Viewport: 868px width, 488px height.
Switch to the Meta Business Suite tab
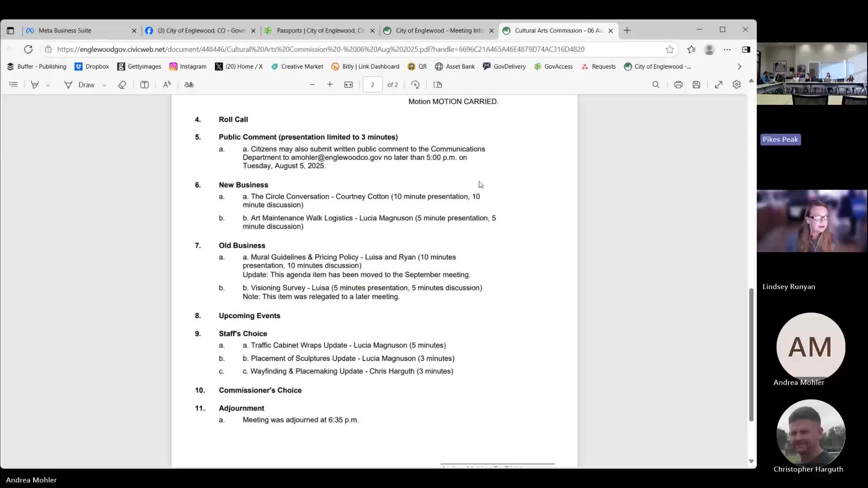65,30
